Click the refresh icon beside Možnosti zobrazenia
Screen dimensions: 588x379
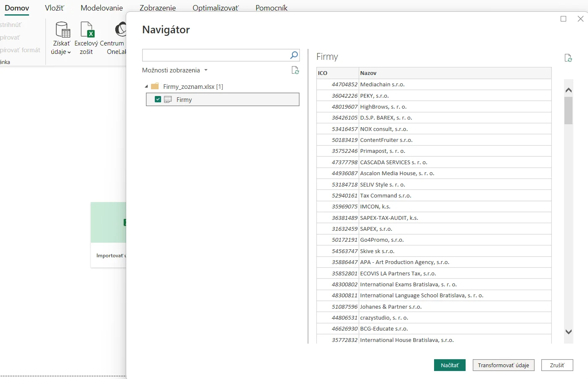(295, 70)
